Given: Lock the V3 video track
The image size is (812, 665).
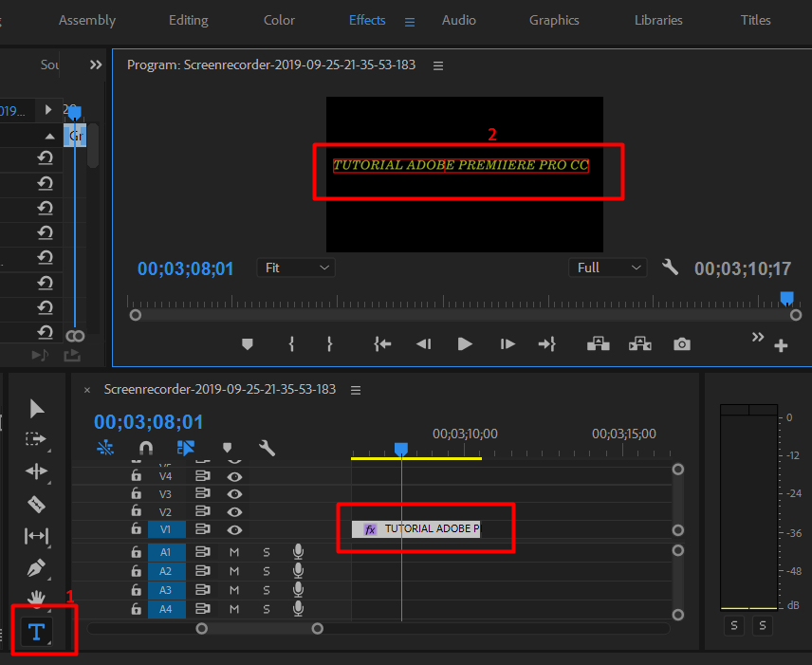Looking at the screenshot, I should tap(136, 492).
